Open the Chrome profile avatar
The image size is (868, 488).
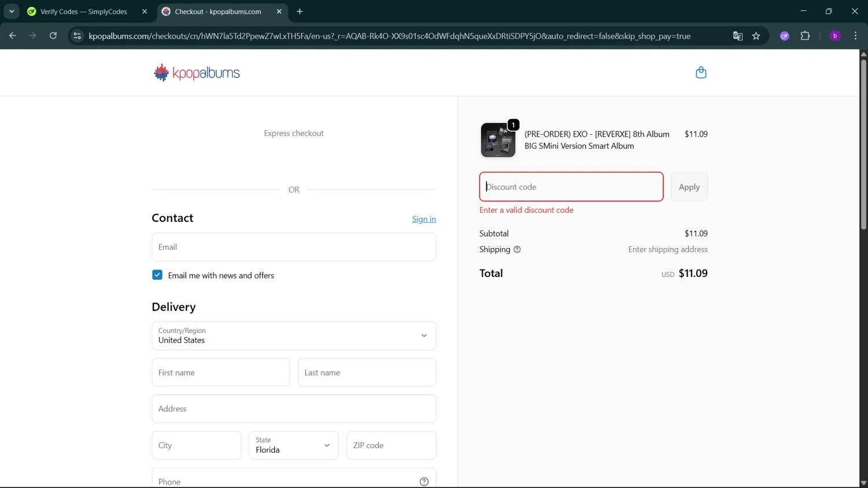835,36
